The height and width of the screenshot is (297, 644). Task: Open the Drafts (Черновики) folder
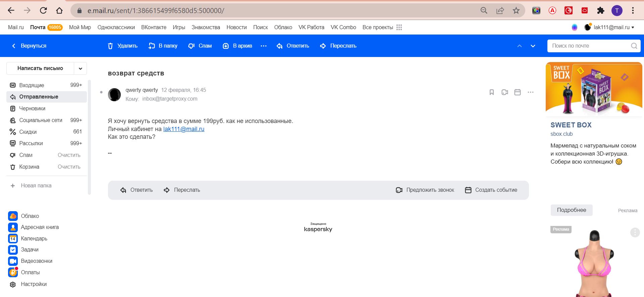[32, 108]
